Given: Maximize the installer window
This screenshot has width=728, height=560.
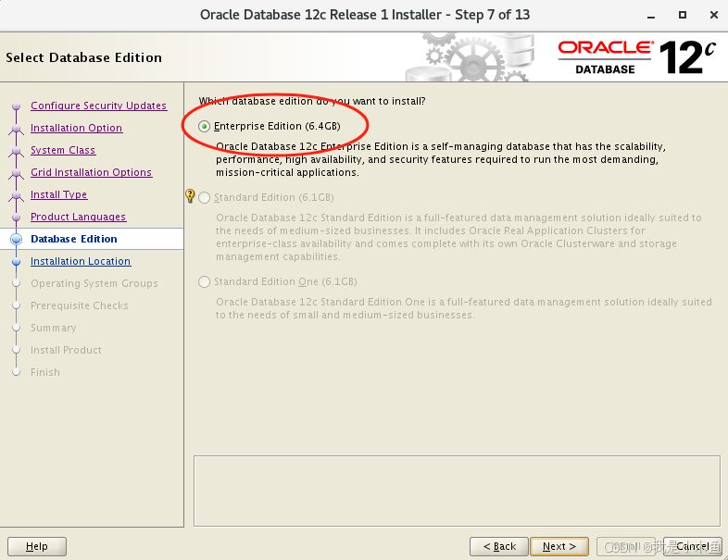Looking at the screenshot, I should [x=682, y=15].
